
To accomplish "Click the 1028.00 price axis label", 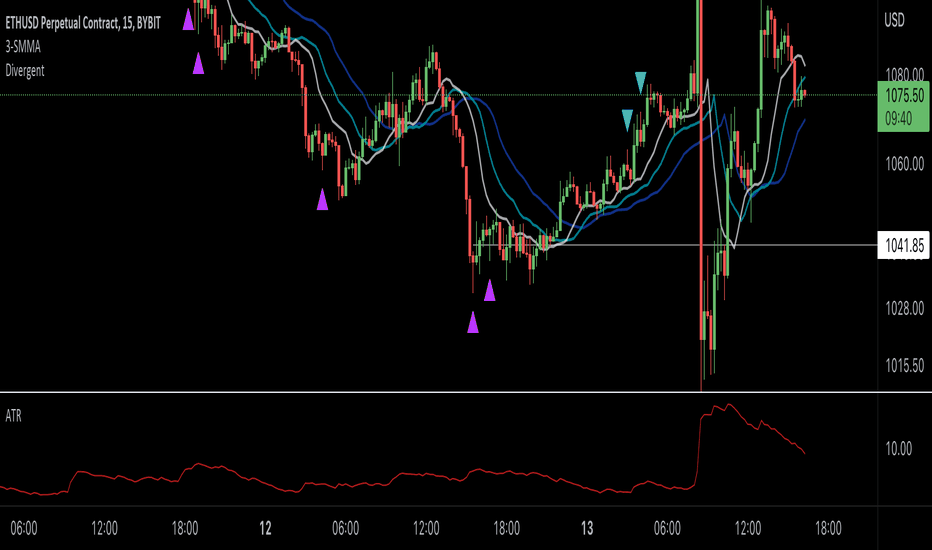I will [x=904, y=308].
